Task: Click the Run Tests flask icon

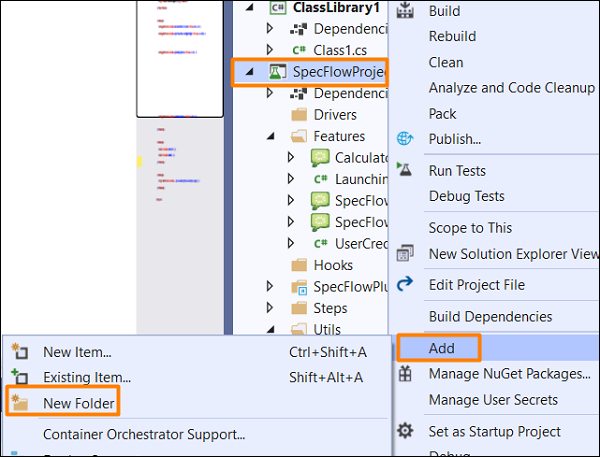Action: click(405, 171)
